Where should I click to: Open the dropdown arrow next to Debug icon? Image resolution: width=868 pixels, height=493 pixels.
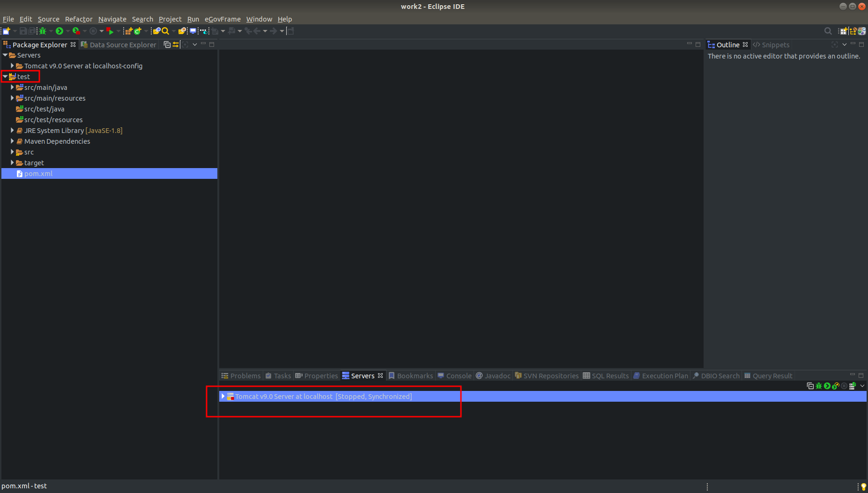point(51,31)
